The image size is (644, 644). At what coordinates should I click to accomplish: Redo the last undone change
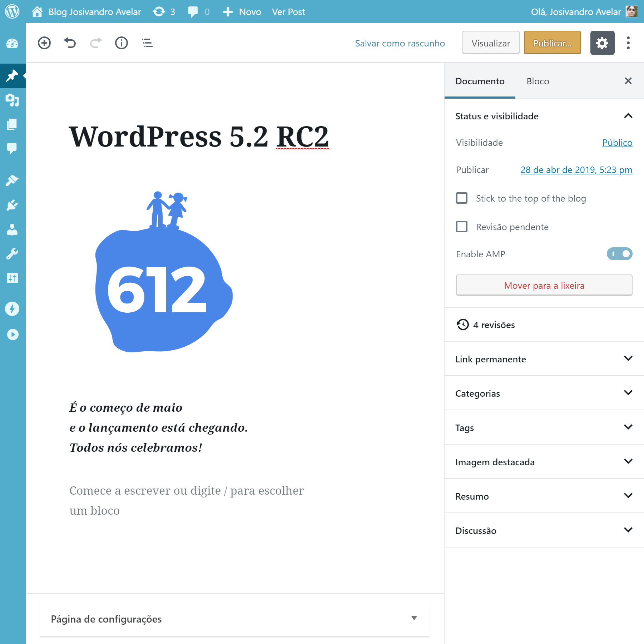click(96, 43)
